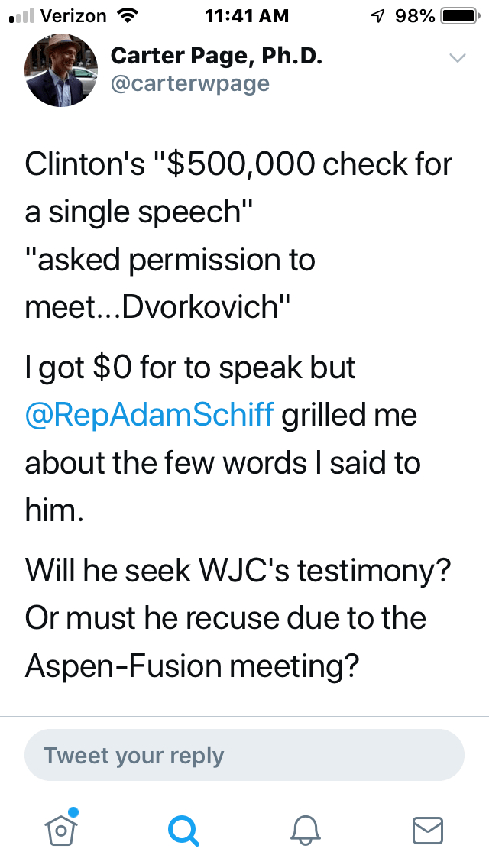Focus the "Tweet your reply" field
Screen dimensions: 489x868
click(244, 756)
